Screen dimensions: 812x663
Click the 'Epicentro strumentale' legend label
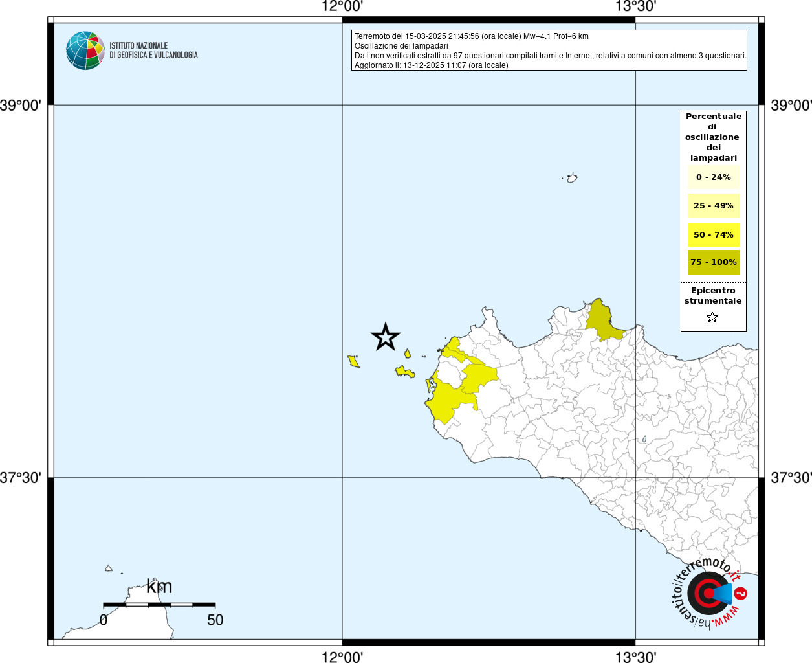pyautogui.click(x=713, y=296)
